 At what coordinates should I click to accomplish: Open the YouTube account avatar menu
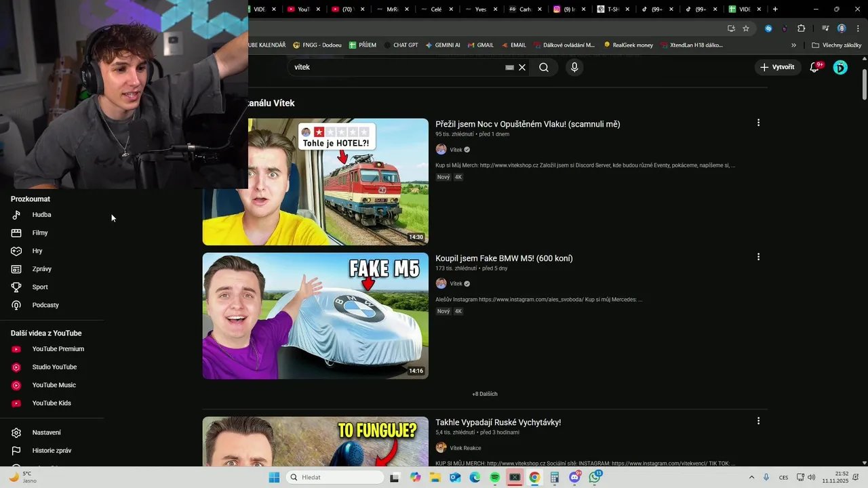pos(840,67)
